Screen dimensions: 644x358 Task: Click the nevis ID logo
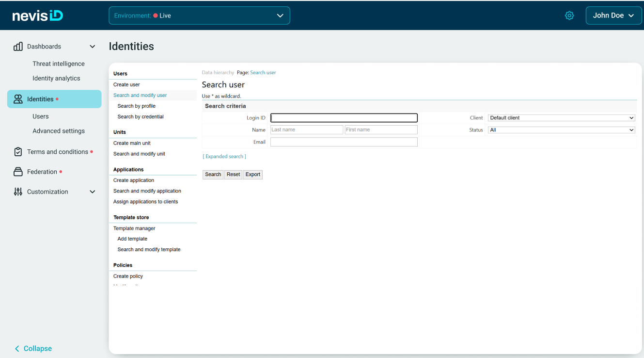38,16
